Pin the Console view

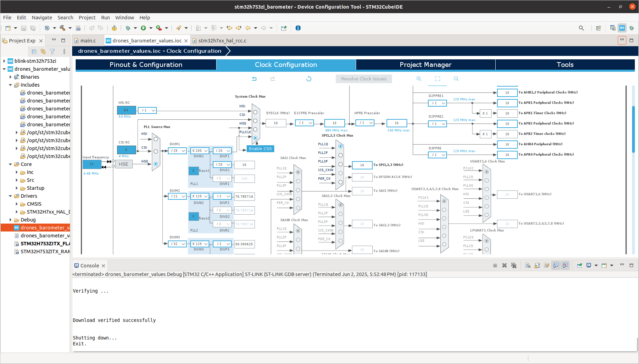tap(579, 265)
